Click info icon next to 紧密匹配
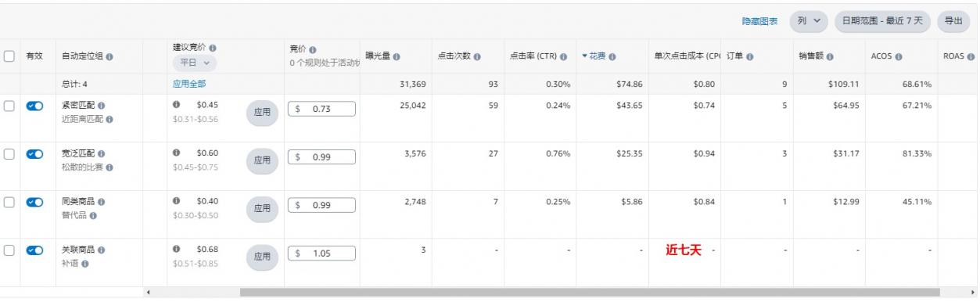Viewport: 980px width, 302px height. [102, 106]
